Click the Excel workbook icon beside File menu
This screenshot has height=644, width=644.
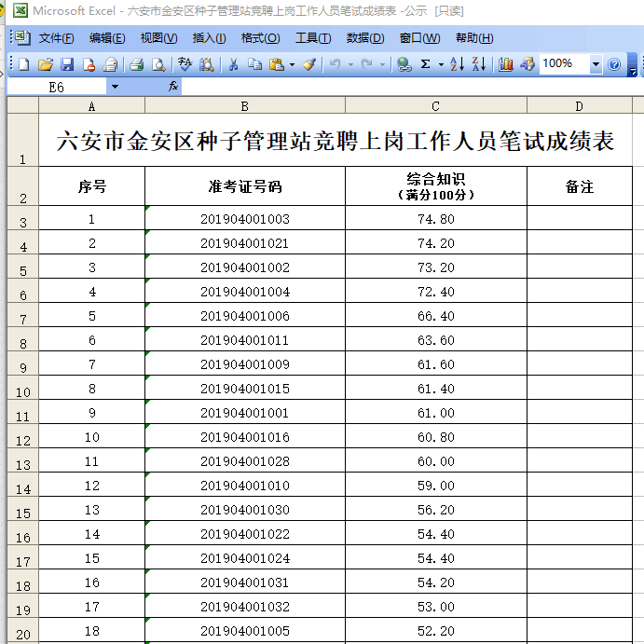pyautogui.click(x=21, y=38)
